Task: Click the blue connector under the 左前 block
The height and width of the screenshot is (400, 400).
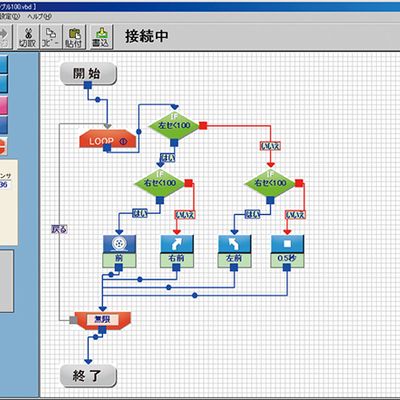Action: click(234, 267)
